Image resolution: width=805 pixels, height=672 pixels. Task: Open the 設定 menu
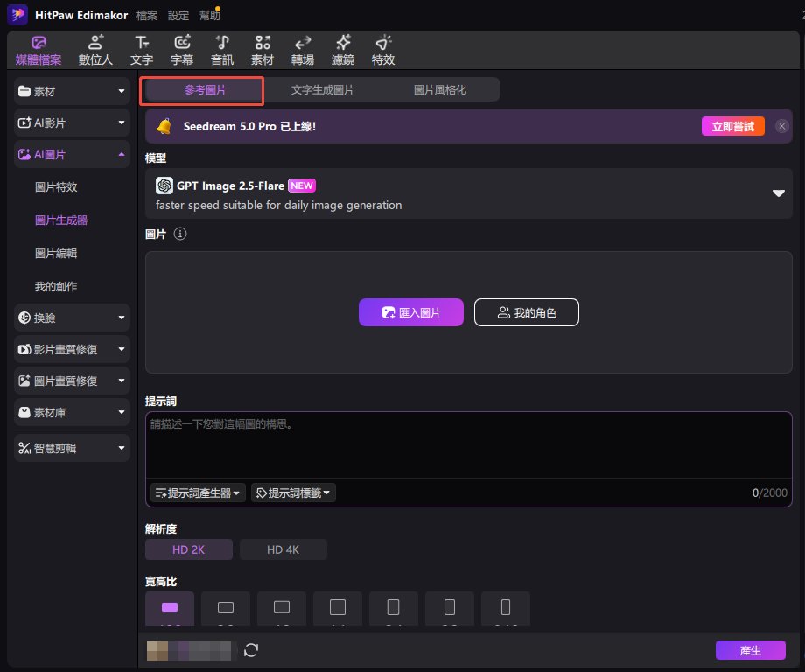[178, 16]
